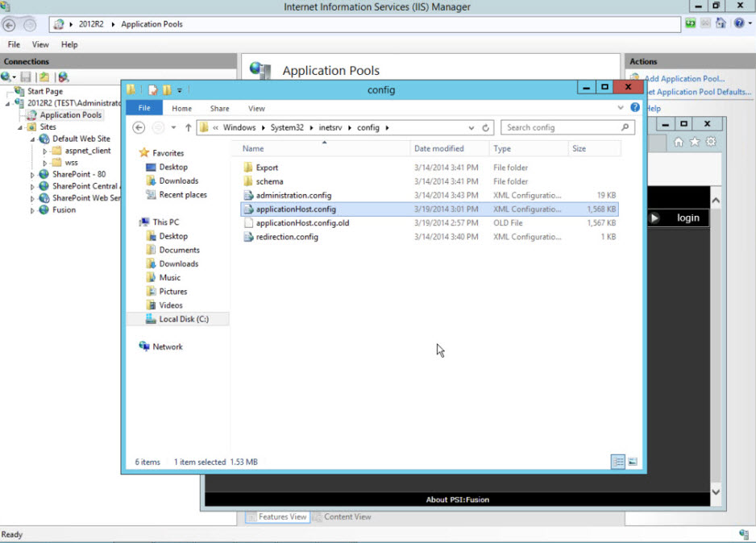Open Customize Quick Access Toolbar dropdown in Explorer
Image resolution: width=756 pixels, height=543 pixels.
[x=180, y=90]
